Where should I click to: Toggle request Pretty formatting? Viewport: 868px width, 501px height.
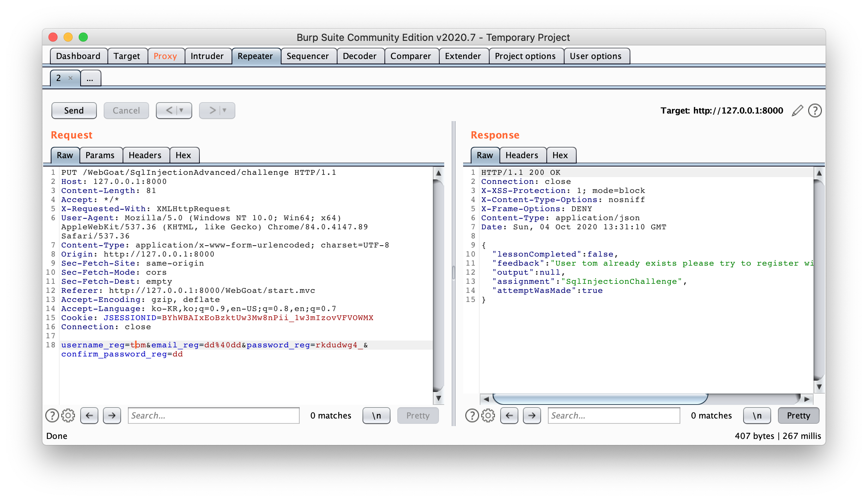tap(418, 415)
